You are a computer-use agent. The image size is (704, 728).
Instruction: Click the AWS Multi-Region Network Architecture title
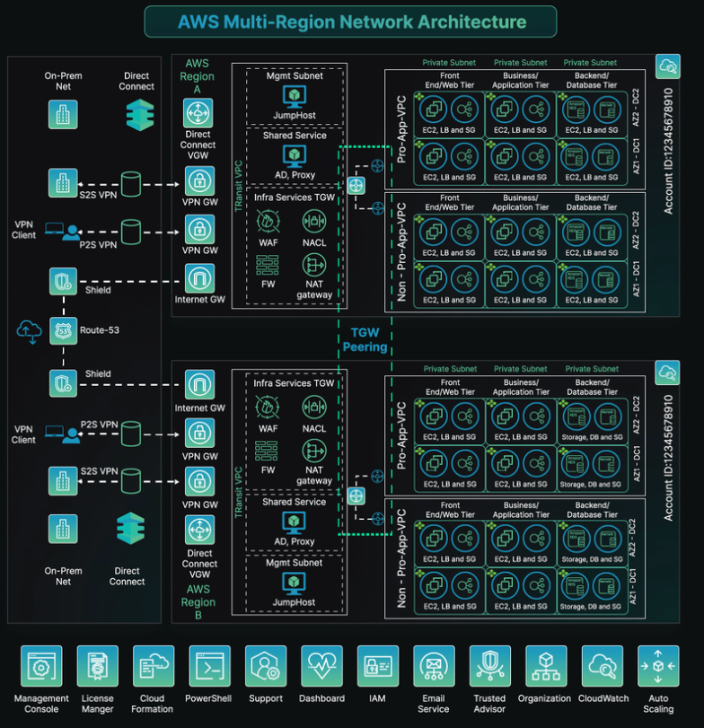coord(350,21)
